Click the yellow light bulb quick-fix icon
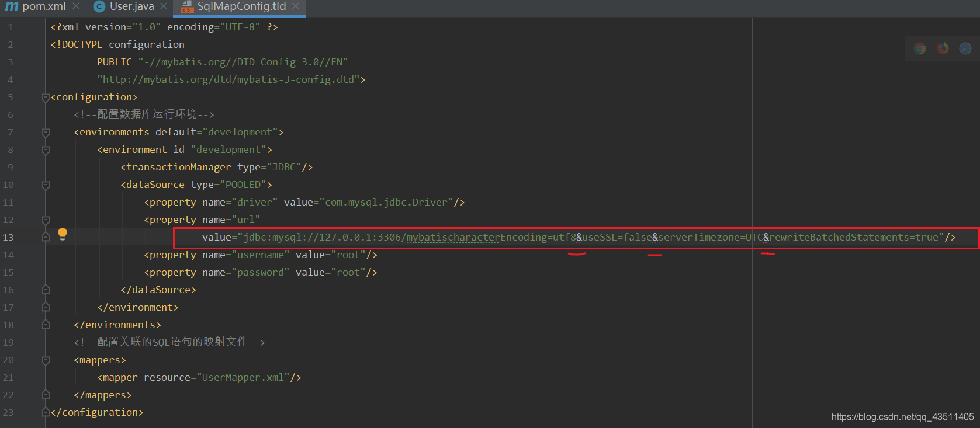The image size is (980, 428). [x=63, y=235]
